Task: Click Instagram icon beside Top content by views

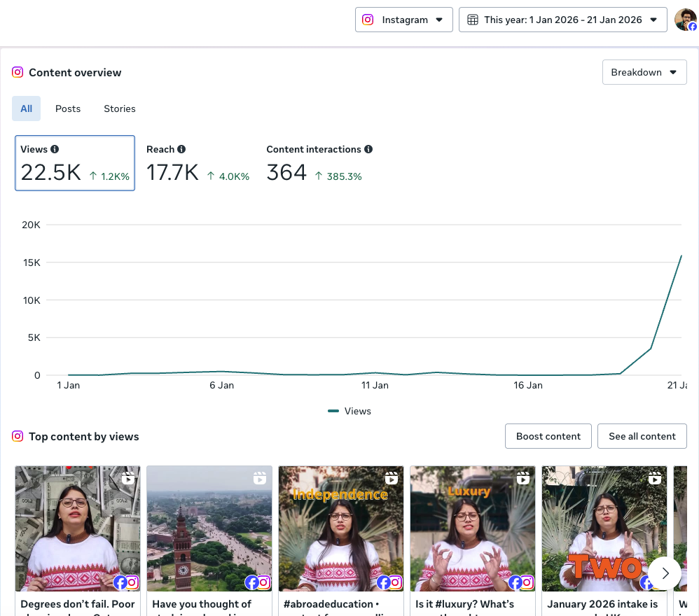Action: click(18, 436)
